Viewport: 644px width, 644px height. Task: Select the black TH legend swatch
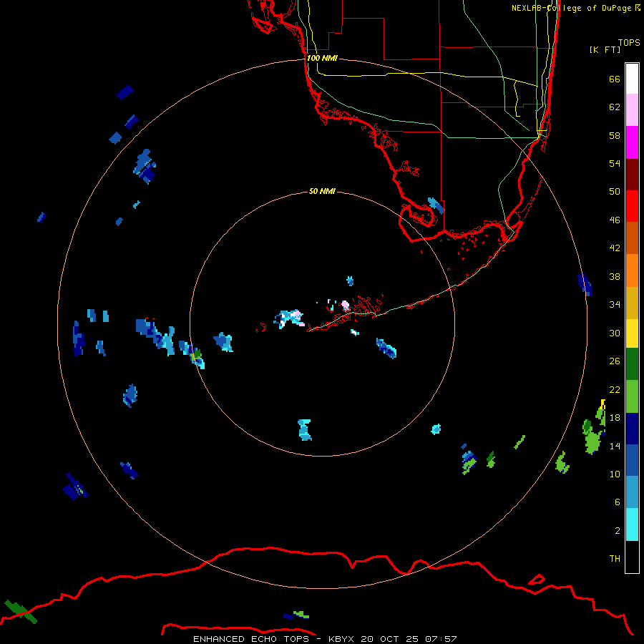click(632, 557)
